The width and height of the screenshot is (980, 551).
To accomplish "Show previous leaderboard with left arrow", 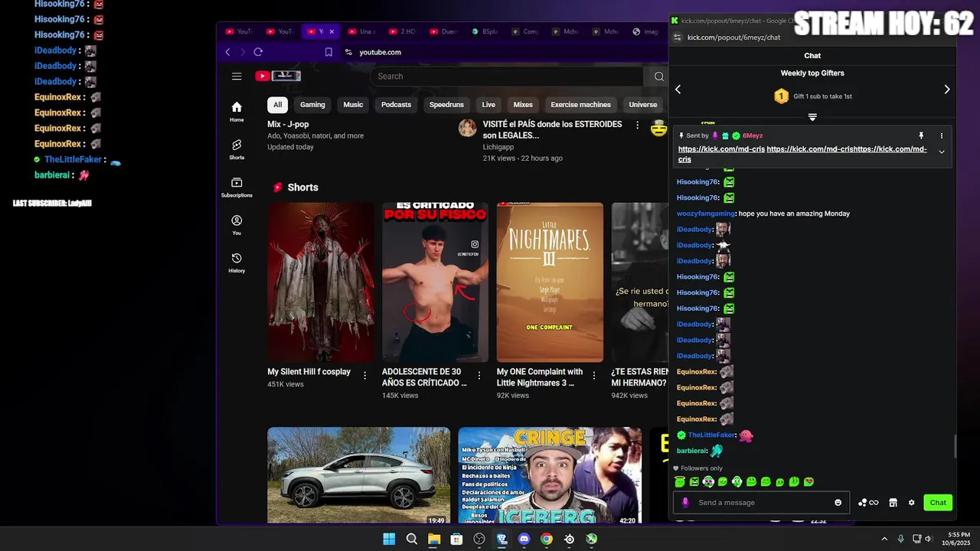I will pyautogui.click(x=678, y=90).
